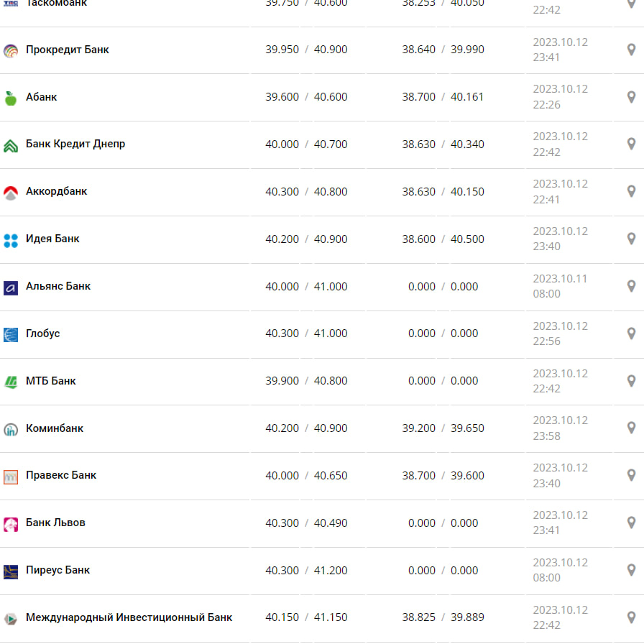644x644 pixels.
Task: Open map location pin for Аккордбанк
Action: (x=631, y=192)
